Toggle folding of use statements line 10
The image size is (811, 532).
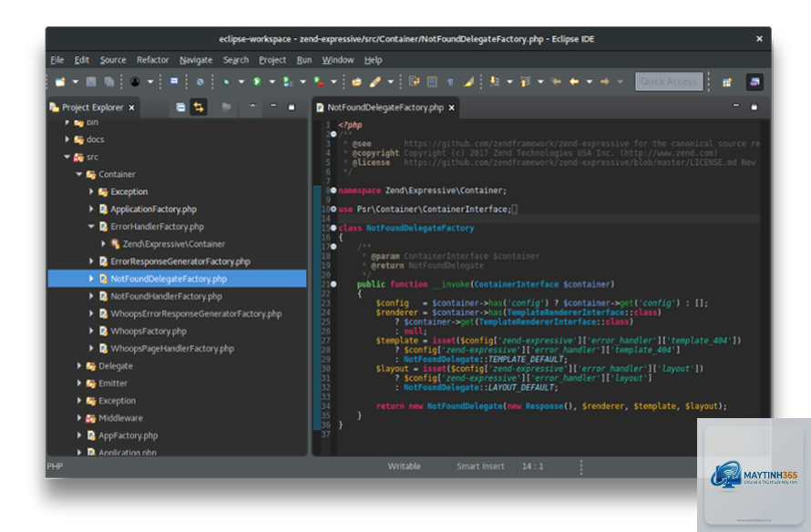pyautogui.click(x=334, y=209)
